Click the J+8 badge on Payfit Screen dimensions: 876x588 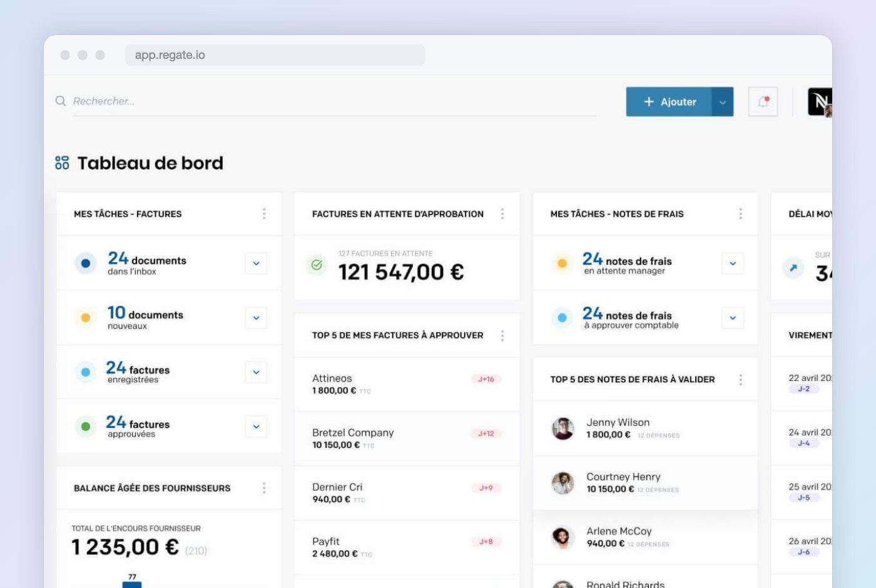[x=486, y=542]
